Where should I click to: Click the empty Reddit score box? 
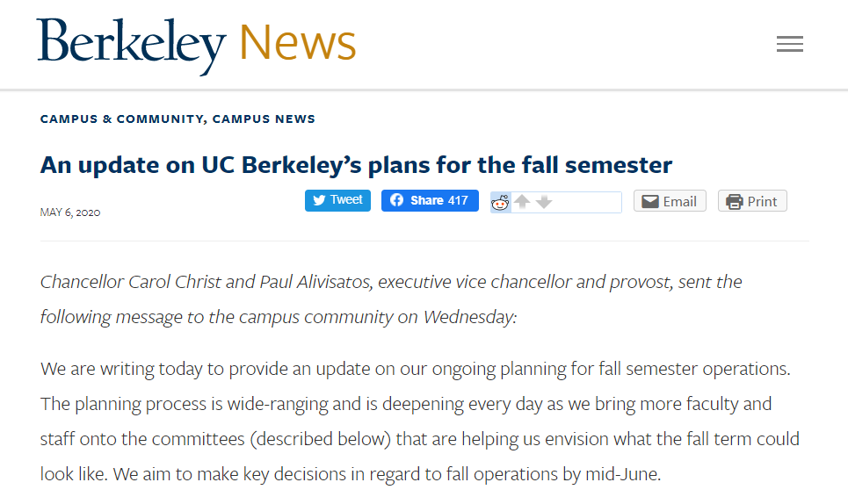pos(589,202)
